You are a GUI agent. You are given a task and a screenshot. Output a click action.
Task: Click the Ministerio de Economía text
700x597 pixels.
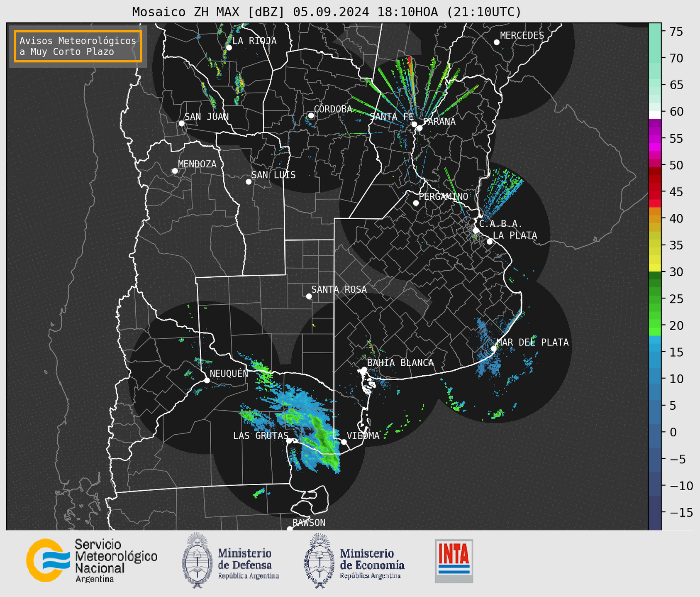(372, 563)
